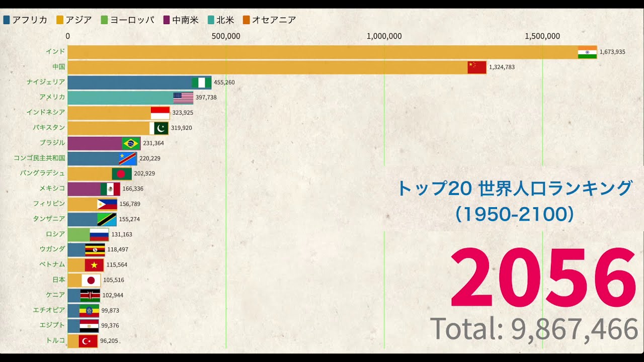The image size is (644, 362).
Task: Click the Pakistan flag icon
Action: [159, 128]
